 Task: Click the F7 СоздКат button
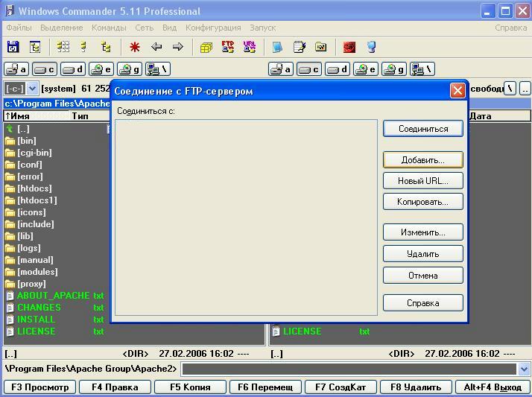341,387
